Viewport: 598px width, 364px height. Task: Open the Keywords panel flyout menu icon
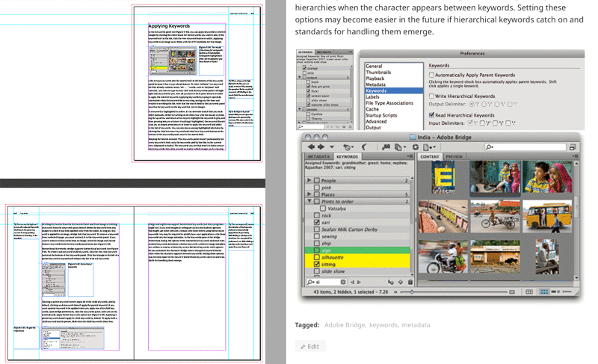[x=410, y=156]
